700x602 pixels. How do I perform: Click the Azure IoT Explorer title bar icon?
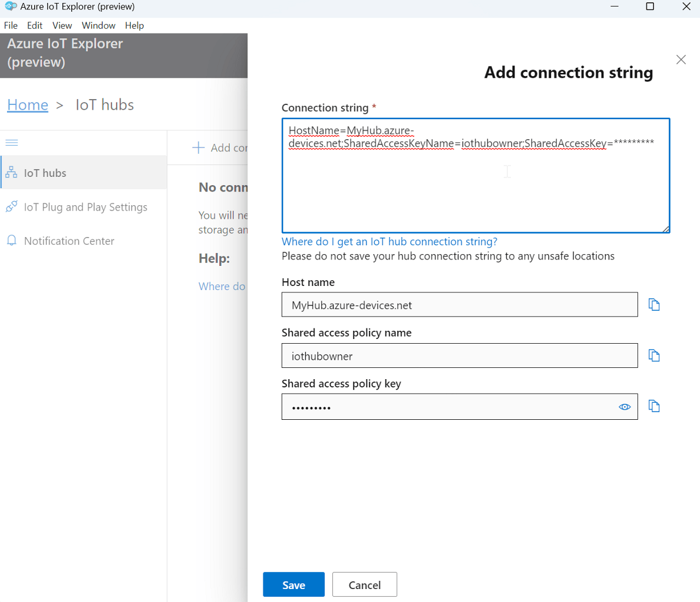tap(9, 6)
